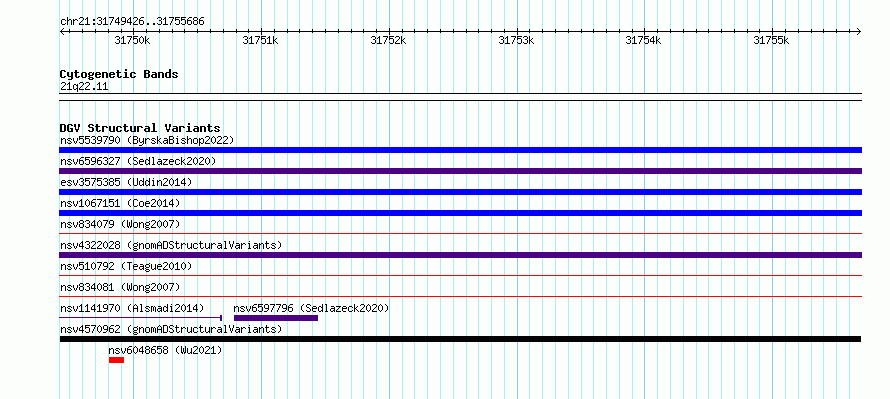Click the 31750k ruler position label
The height and width of the screenshot is (399, 890).
[x=132, y=41]
